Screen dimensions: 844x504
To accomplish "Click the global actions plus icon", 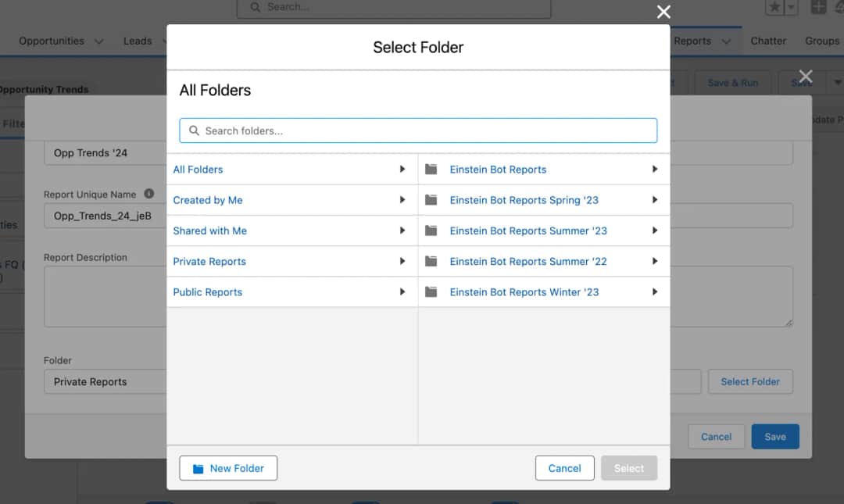I will pos(818,7).
